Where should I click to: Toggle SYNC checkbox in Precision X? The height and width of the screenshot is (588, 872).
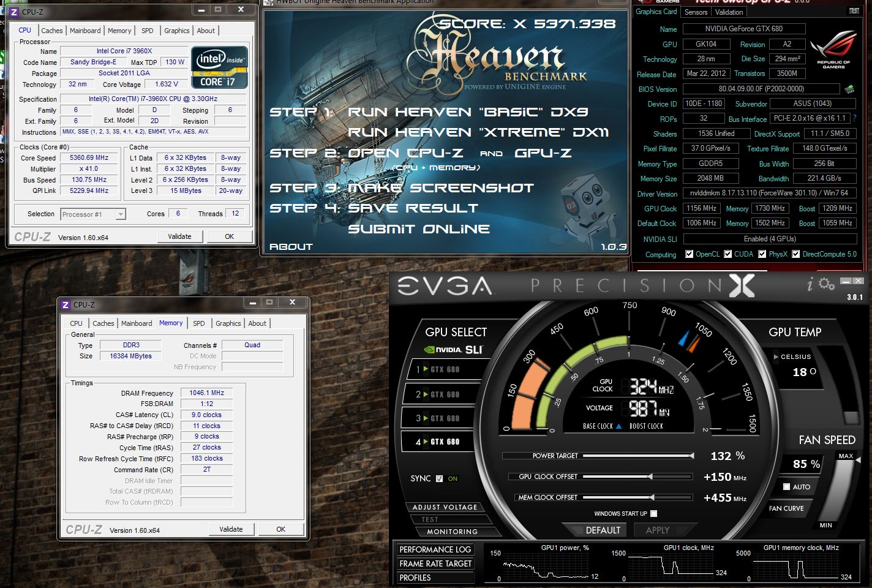[x=439, y=479]
